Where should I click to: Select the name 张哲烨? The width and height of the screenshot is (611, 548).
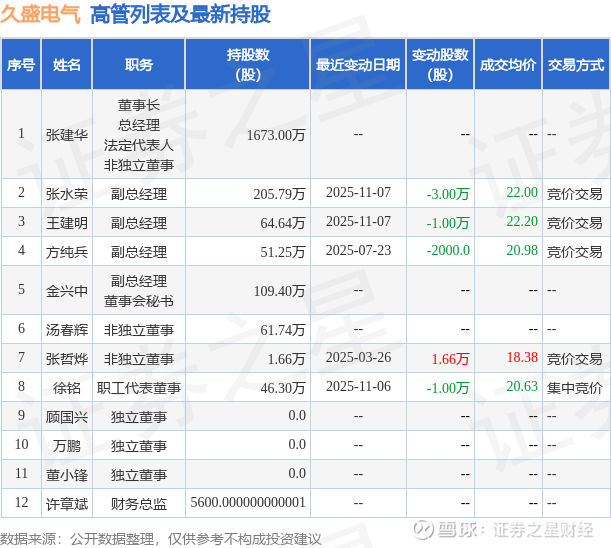67,359
